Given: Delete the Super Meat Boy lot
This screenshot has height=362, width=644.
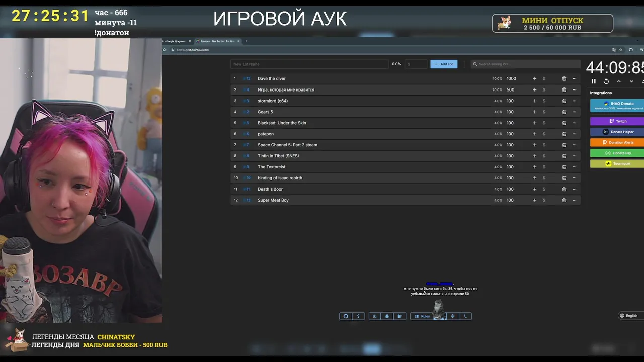Looking at the screenshot, I should (564, 201).
